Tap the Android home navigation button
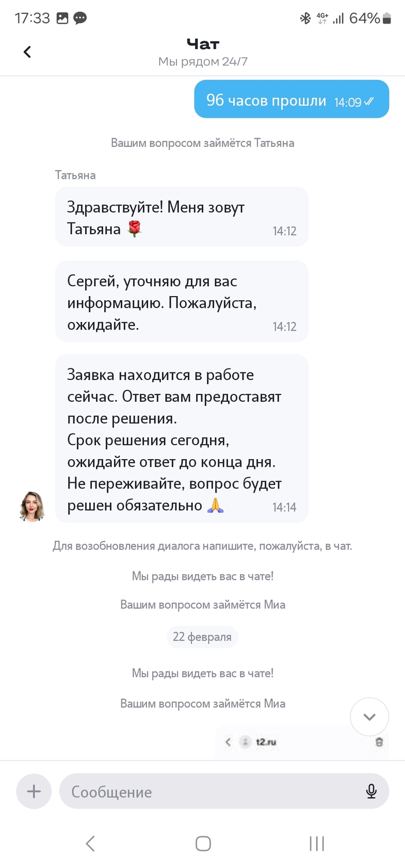This screenshot has width=405, height=868. pos(203,844)
